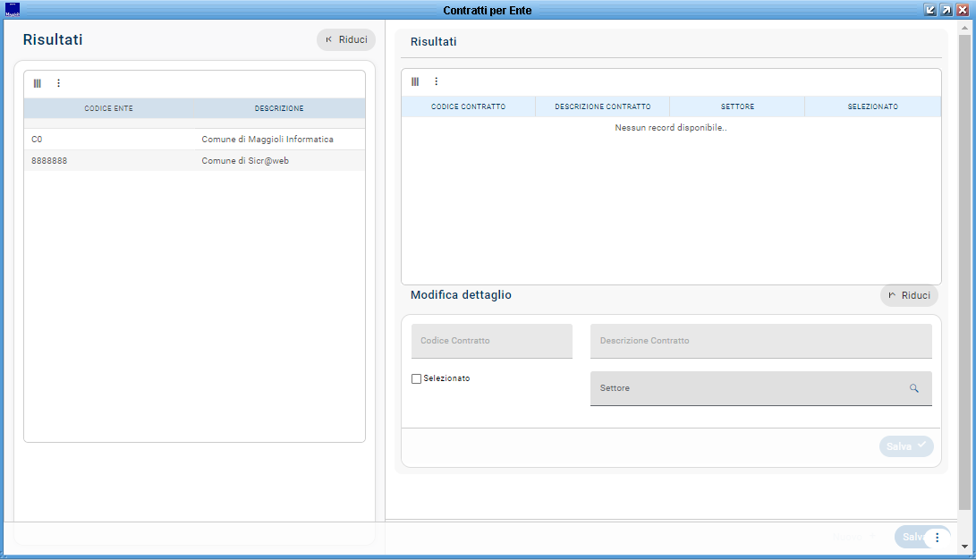This screenshot has height=560, width=976.
Task: Collapse Modifica dettaglio section with Riduci
Action: [909, 295]
